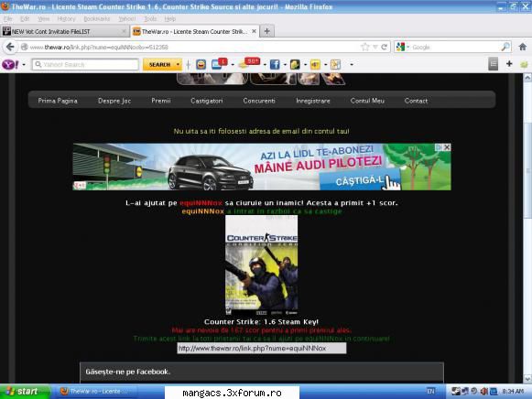Click the volume speaker tray icon
Image resolution: width=532 pixels, height=399 pixels.
pos(483,392)
